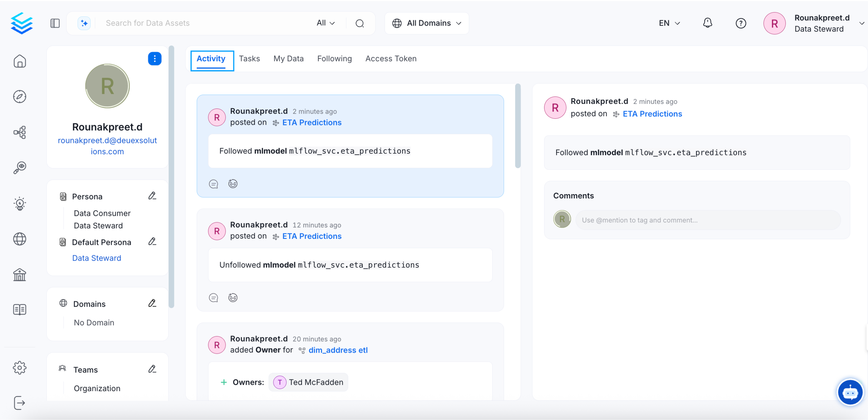Expand the EN language selector

pos(669,23)
